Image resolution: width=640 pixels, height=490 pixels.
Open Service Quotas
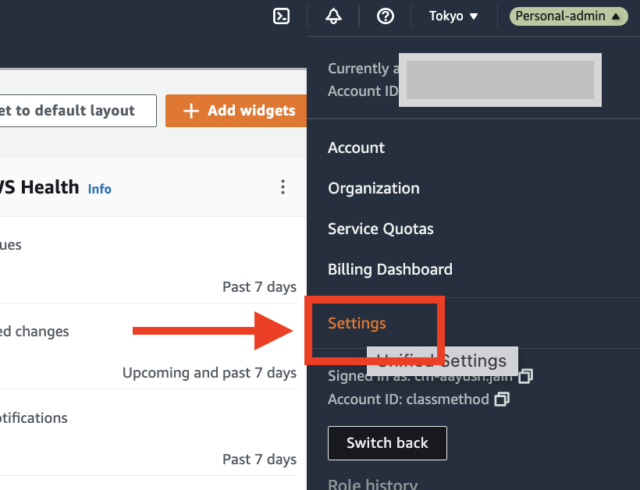point(380,229)
